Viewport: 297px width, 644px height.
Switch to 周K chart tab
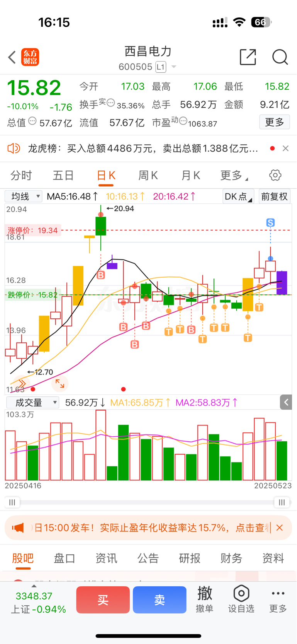[148, 176]
